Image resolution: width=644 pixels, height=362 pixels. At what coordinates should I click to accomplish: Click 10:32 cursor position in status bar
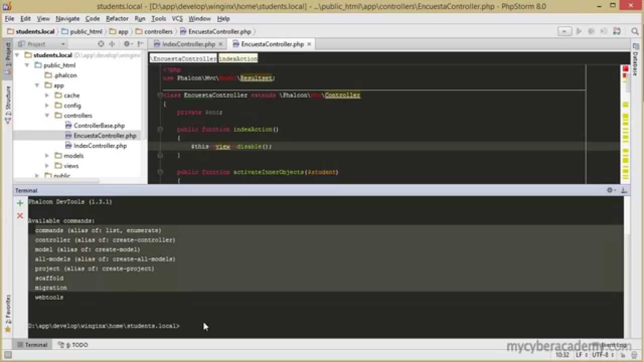tap(562, 354)
